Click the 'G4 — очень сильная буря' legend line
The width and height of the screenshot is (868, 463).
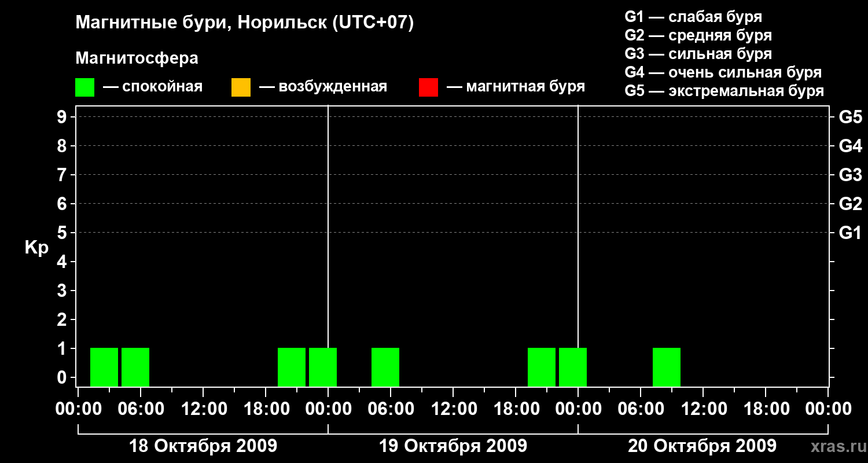[x=723, y=72]
